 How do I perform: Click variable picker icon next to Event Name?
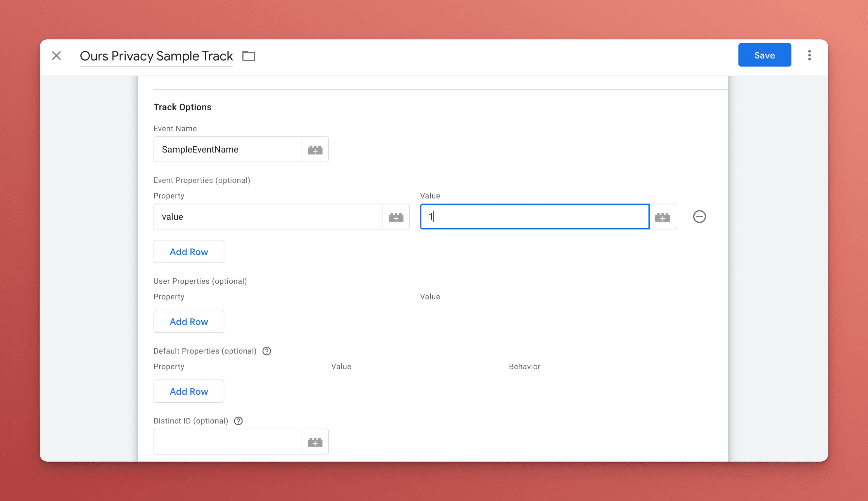point(315,149)
